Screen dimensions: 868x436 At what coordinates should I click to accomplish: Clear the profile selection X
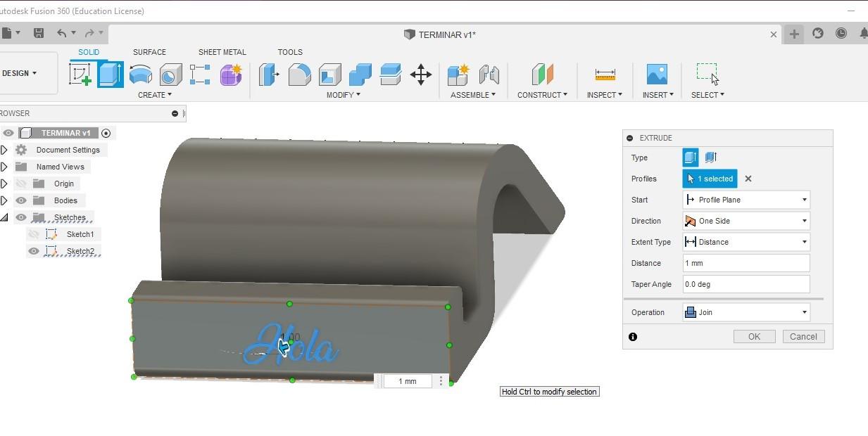click(748, 179)
